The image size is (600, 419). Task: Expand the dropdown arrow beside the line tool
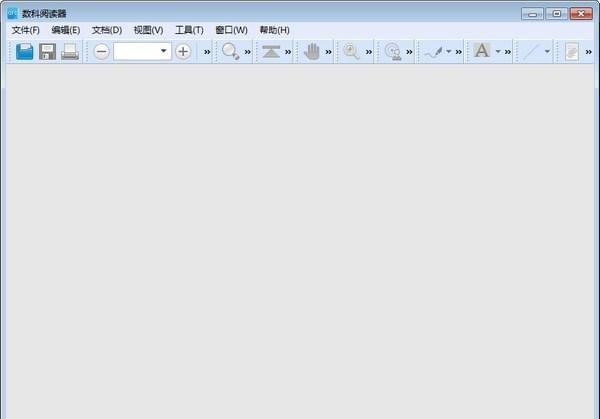point(547,51)
